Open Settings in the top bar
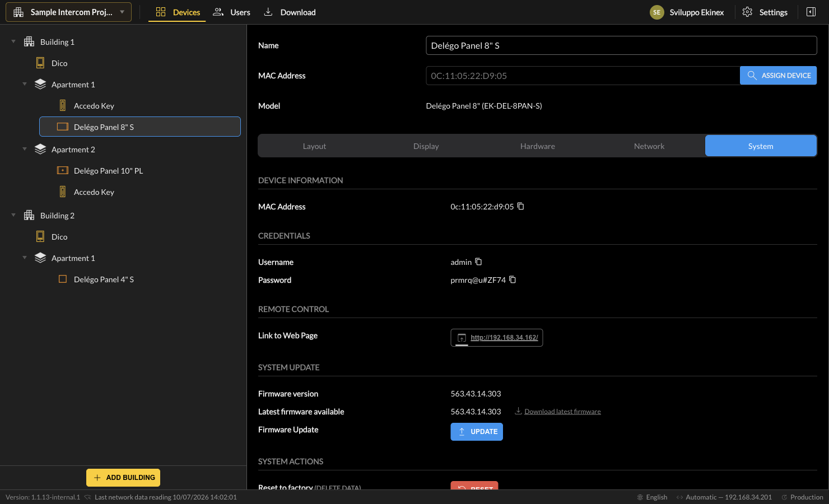The width and height of the screenshot is (829, 504). 765,12
